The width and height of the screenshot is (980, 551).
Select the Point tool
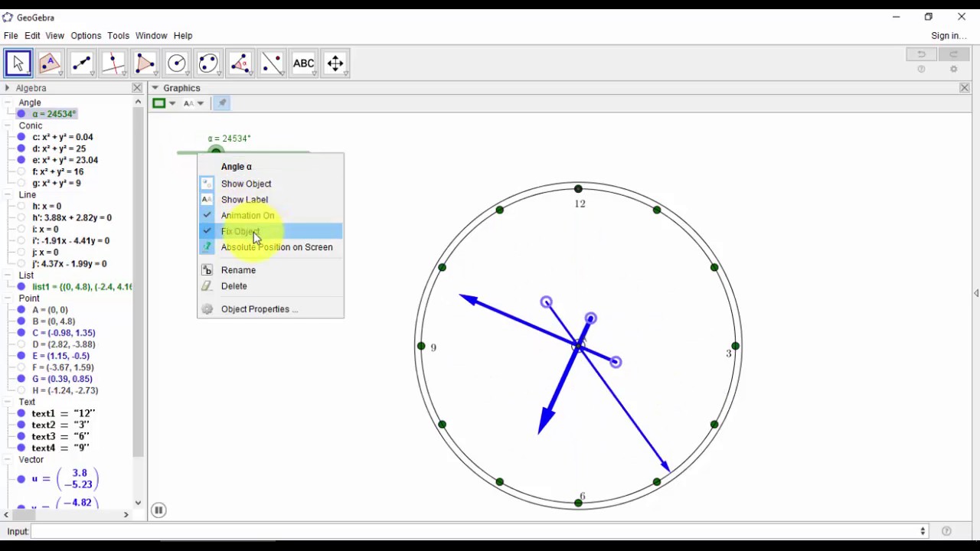coord(50,64)
